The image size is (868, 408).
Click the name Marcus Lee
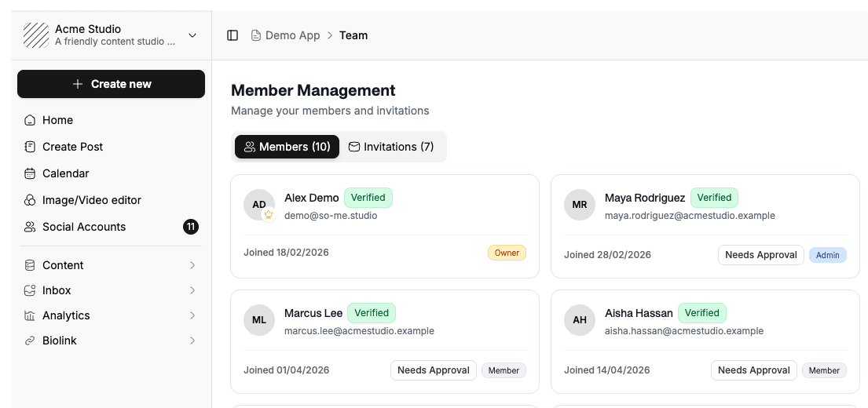(313, 313)
